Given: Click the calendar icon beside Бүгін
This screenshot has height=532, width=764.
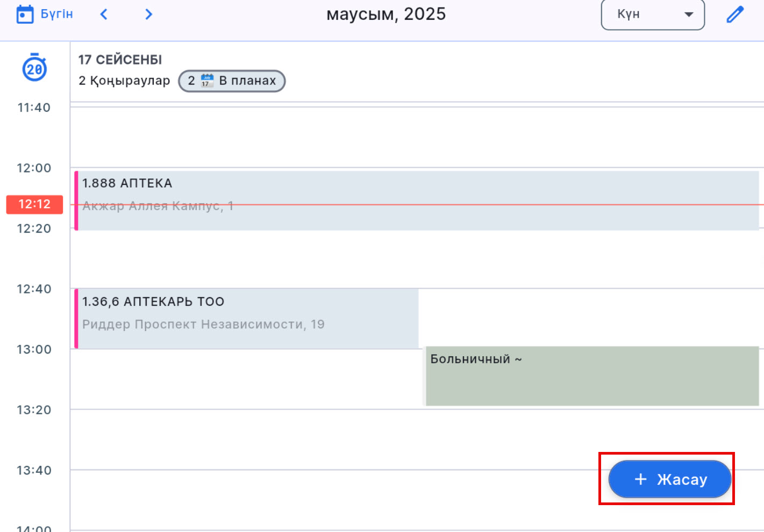Looking at the screenshot, I should point(25,15).
